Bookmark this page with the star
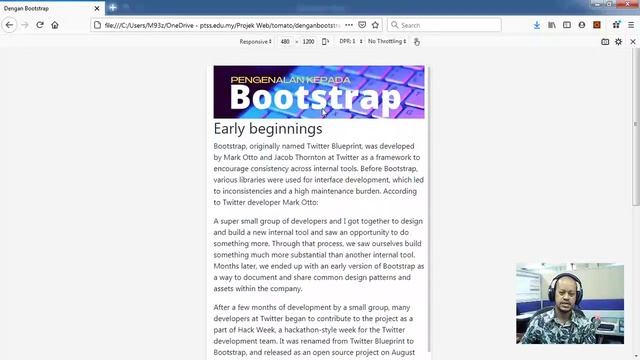This screenshot has width=640, height=360. 375,25
